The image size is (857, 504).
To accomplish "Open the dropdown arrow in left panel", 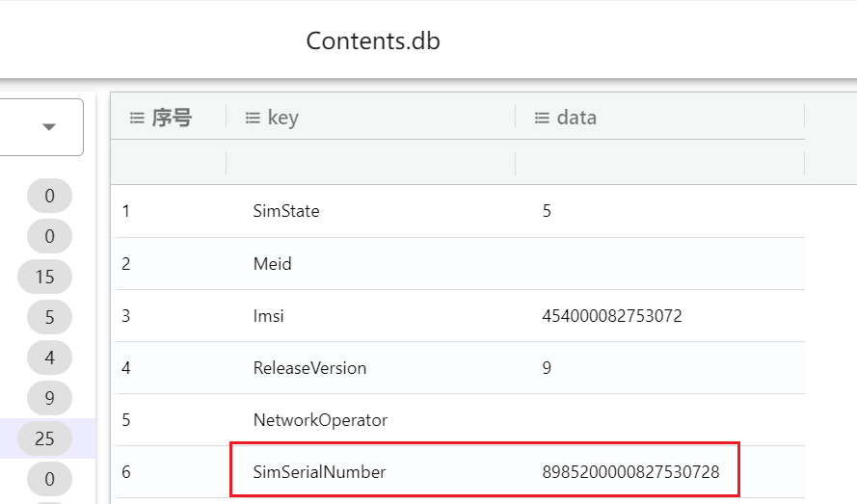I will [x=49, y=127].
